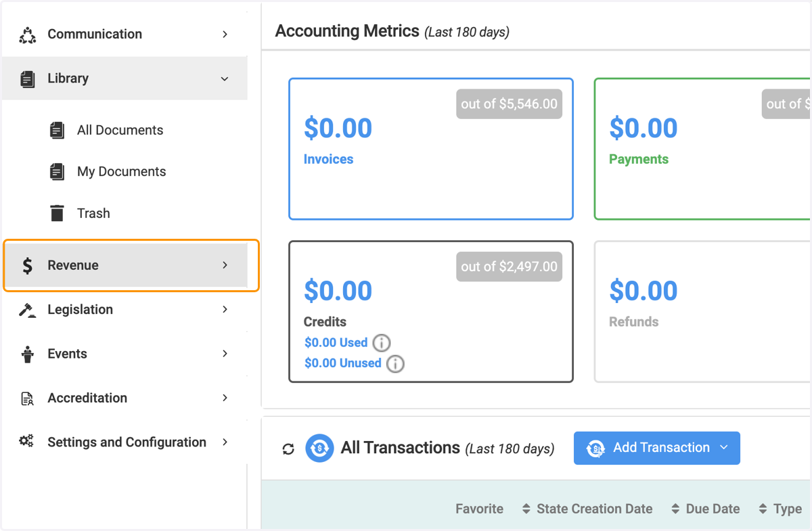The height and width of the screenshot is (531, 812).
Task: Click the Credits $0.00 amount
Action: point(338,291)
